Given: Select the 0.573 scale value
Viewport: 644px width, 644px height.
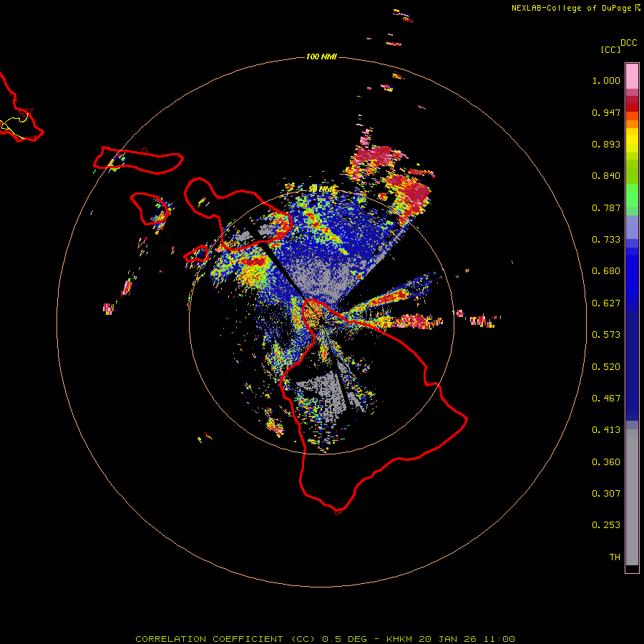Looking at the screenshot, I should [606, 335].
